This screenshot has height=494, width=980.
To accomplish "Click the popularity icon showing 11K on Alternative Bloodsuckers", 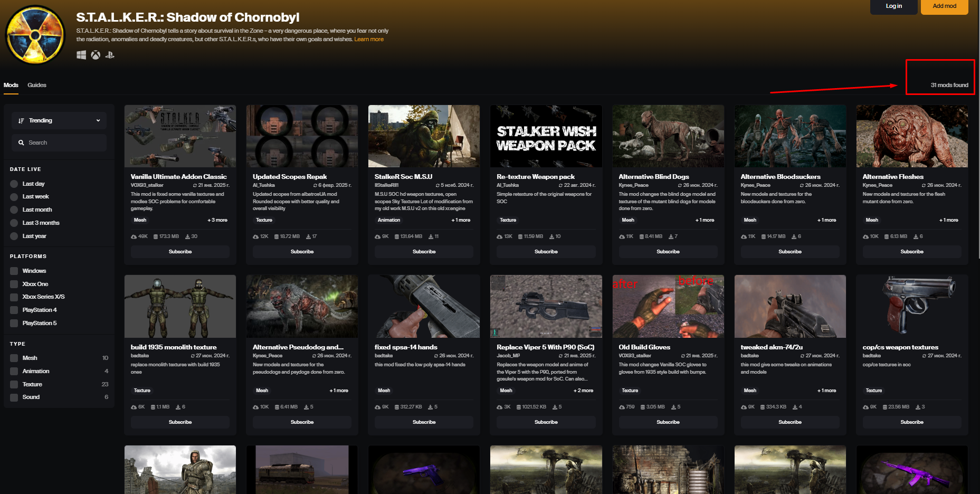I will 744,236.
